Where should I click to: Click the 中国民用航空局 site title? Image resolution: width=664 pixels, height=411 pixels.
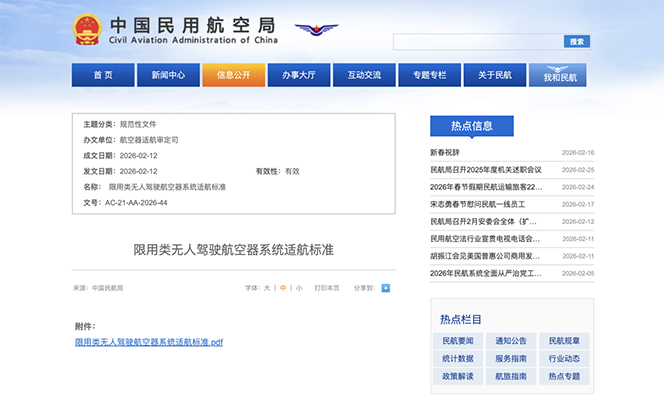(x=193, y=26)
